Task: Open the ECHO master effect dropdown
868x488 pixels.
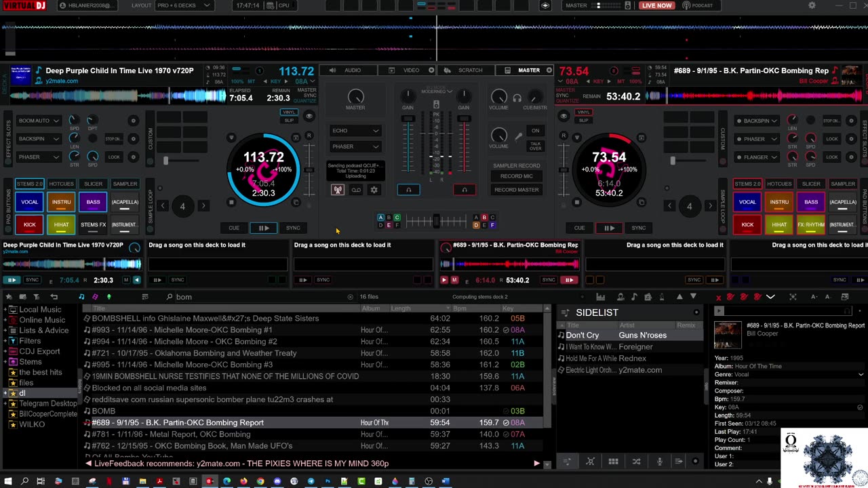Action: 355,131
